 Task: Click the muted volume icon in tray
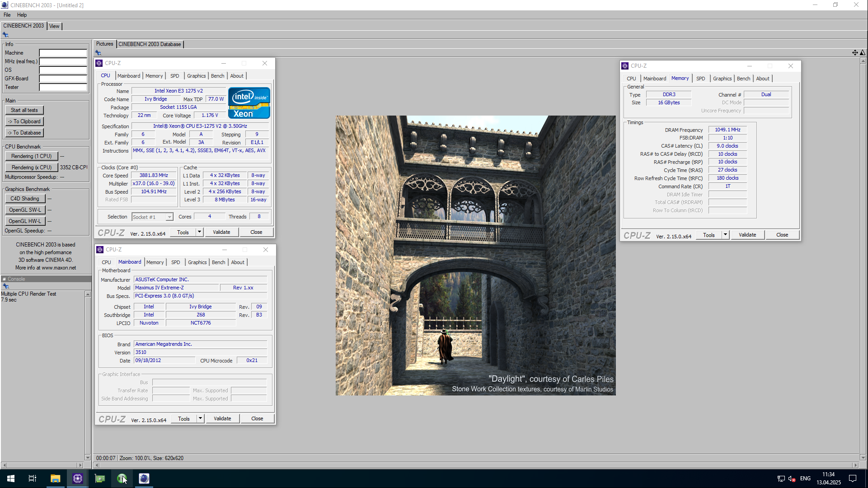[792, 479]
